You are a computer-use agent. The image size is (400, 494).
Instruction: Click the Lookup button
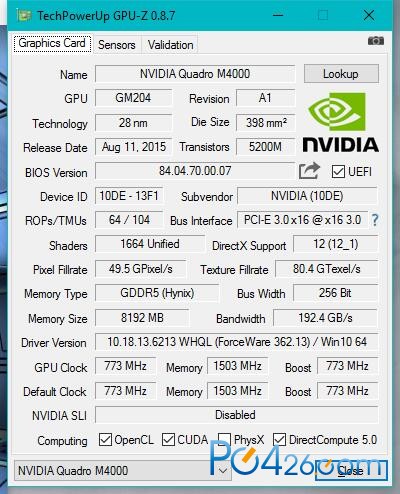tap(341, 74)
